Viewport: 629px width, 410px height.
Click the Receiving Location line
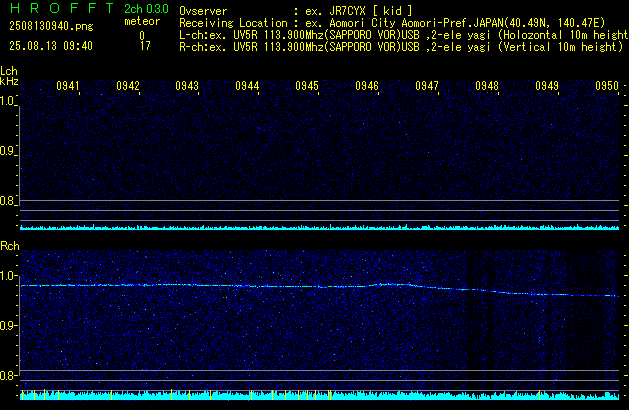coord(392,23)
